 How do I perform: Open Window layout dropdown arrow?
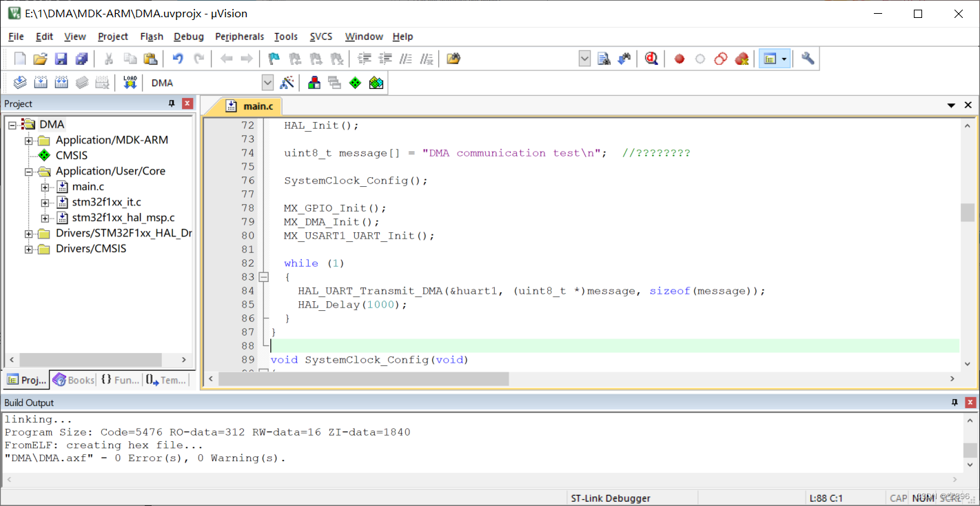784,59
